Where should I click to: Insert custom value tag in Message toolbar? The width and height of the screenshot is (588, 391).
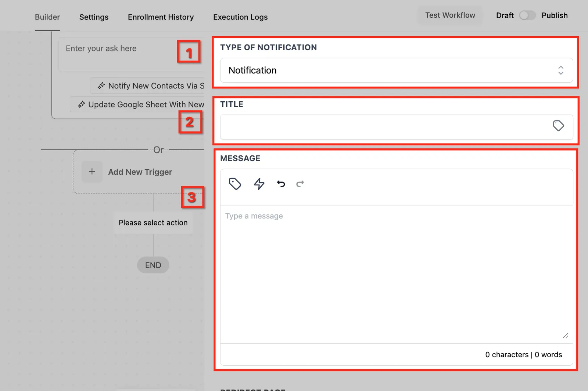[x=235, y=184]
